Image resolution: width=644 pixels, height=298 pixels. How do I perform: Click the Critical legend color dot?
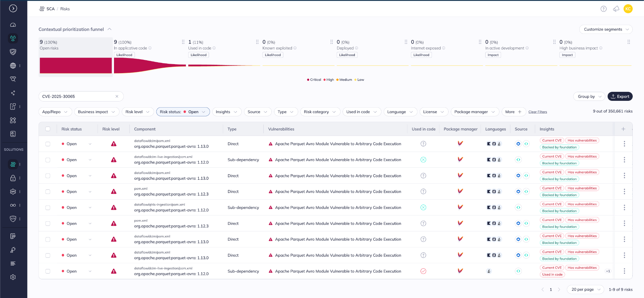tap(308, 80)
